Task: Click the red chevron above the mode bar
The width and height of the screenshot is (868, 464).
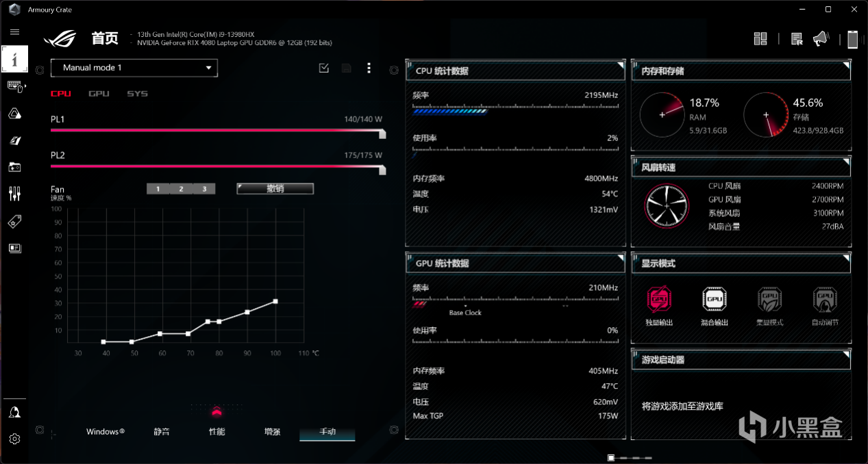Action: 216,411
